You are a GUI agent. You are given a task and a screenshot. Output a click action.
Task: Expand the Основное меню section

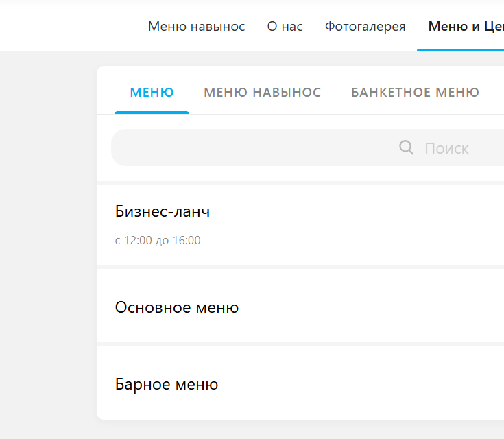[300, 306]
